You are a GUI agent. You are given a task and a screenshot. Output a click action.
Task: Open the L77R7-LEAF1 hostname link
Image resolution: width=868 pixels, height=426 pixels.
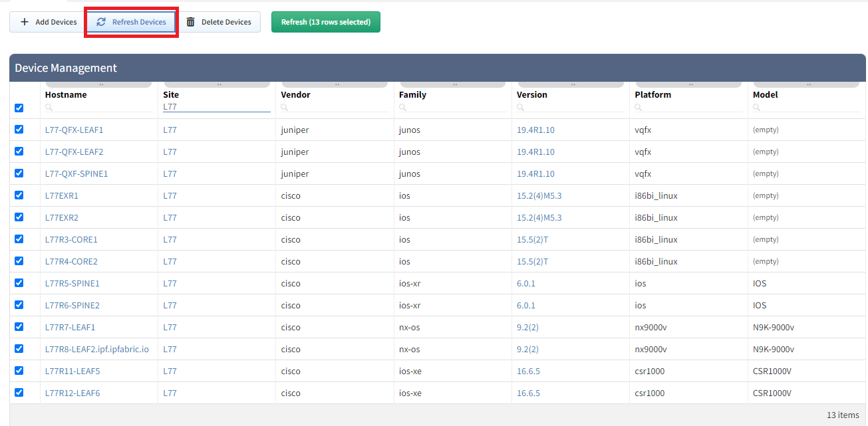[71, 327]
